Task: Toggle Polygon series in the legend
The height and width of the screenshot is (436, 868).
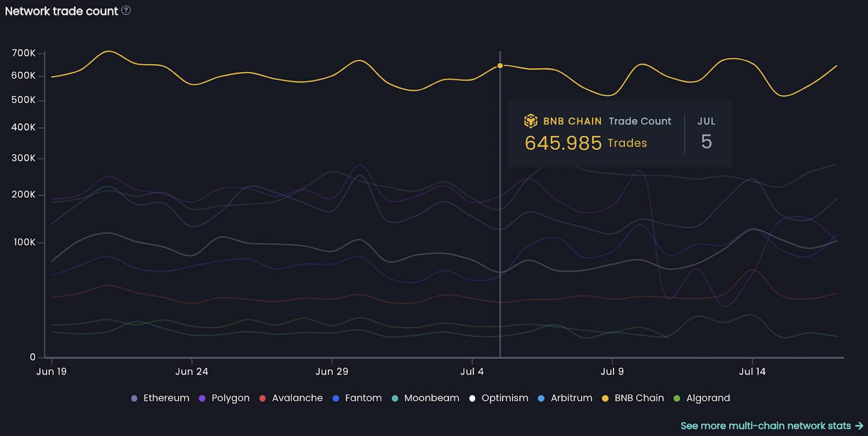Action: (224, 398)
